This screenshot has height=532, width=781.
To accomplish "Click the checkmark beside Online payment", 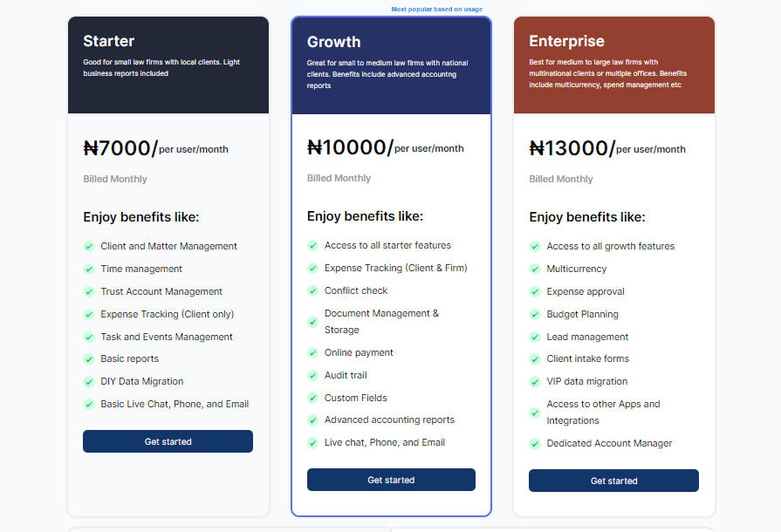I will 312,353.
